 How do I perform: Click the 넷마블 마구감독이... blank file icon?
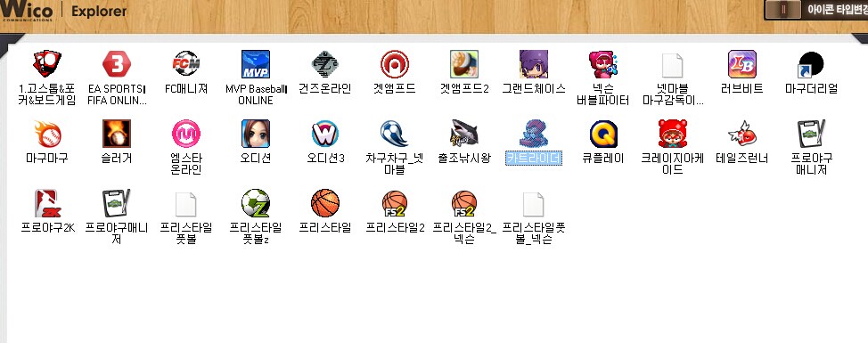click(x=673, y=65)
